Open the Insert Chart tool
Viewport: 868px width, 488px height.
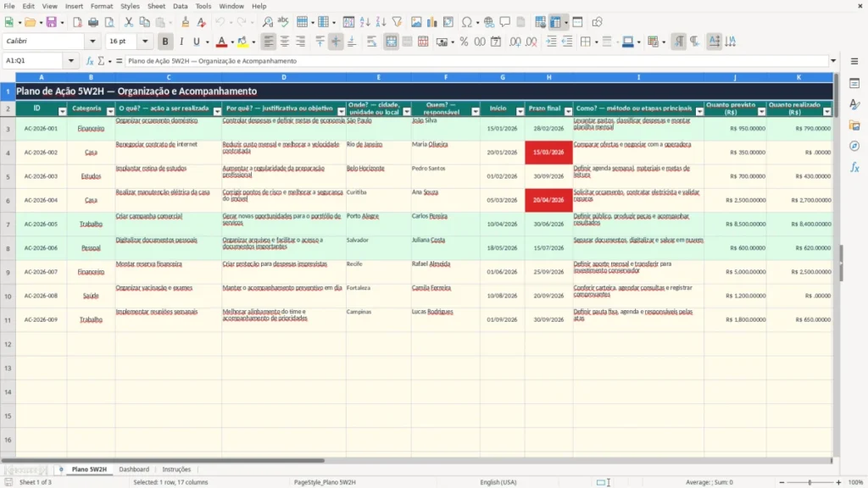(431, 22)
